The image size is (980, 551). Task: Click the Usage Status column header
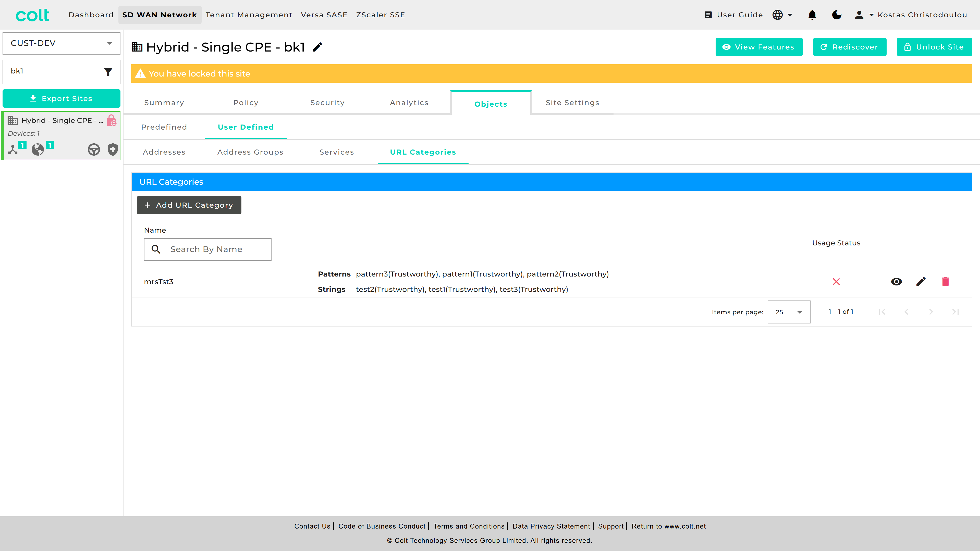point(836,243)
